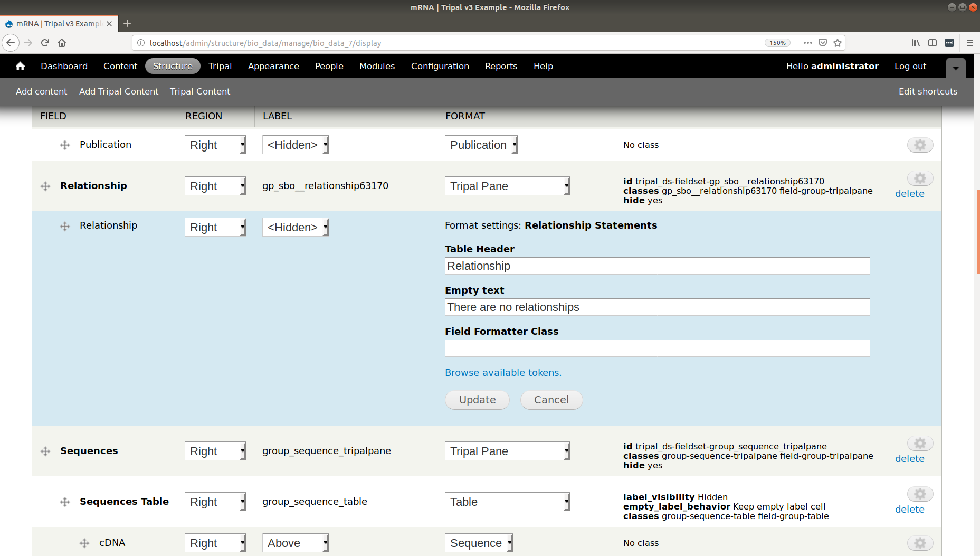This screenshot has width=980, height=556.
Task: Open Publication row format dropdown
Action: [x=481, y=145]
